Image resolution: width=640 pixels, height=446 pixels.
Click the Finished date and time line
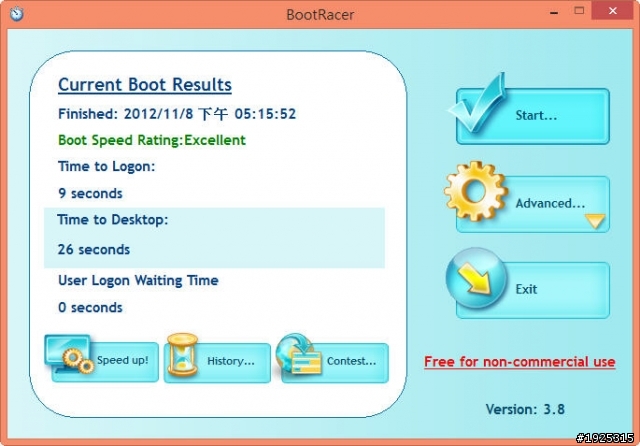coord(177,114)
